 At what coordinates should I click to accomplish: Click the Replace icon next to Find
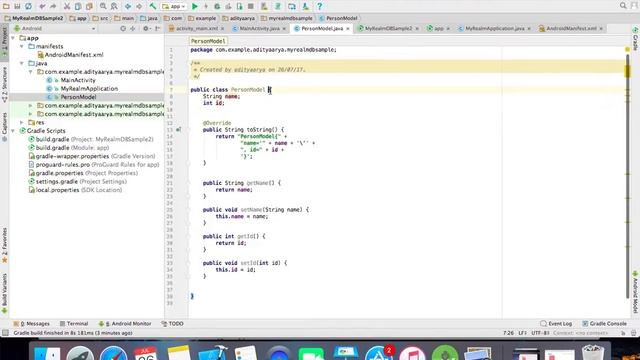(114, 6)
